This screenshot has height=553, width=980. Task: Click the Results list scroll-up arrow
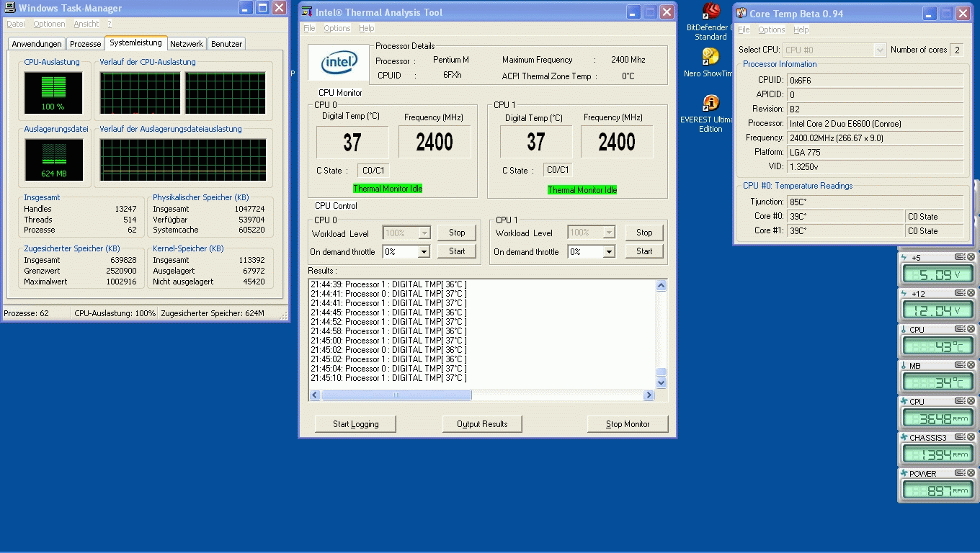point(661,286)
